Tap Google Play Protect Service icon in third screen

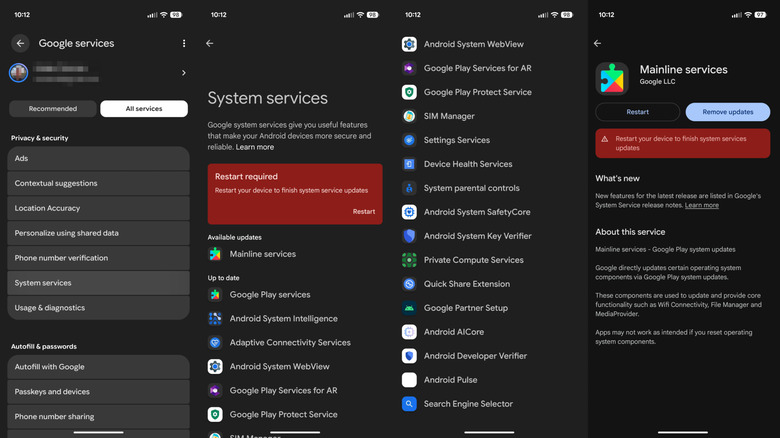pyautogui.click(x=409, y=92)
